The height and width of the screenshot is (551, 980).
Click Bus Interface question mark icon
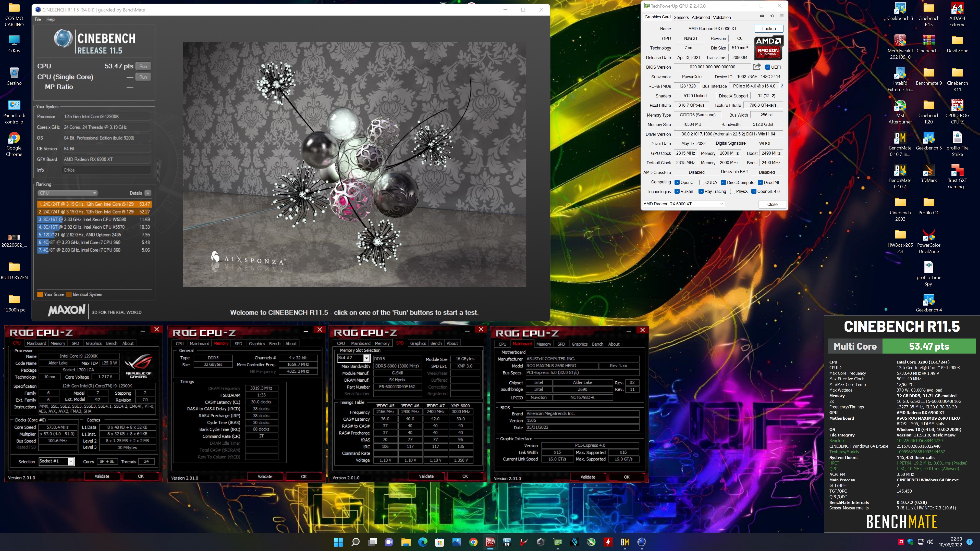[x=782, y=86]
